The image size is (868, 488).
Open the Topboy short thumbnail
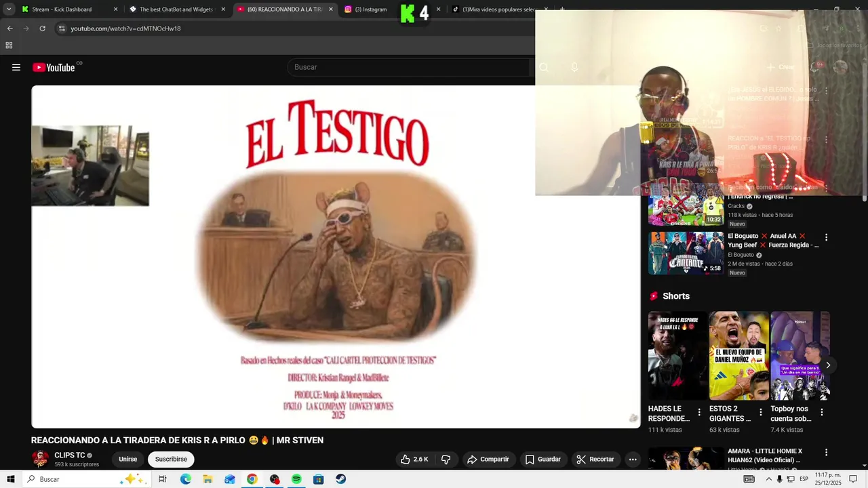coord(800,356)
